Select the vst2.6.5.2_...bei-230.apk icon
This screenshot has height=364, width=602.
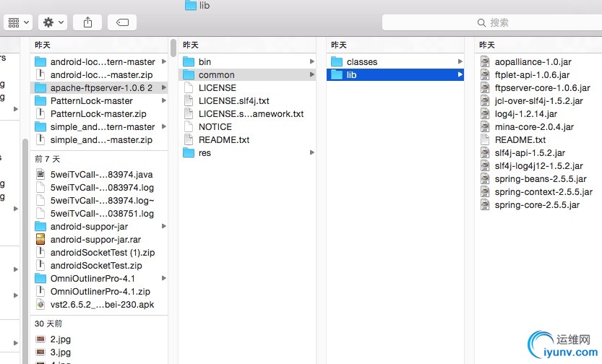pos(40,305)
